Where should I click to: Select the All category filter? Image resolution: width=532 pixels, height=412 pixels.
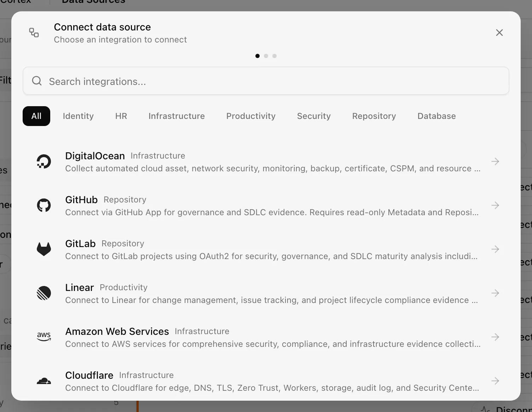point(36,116)
